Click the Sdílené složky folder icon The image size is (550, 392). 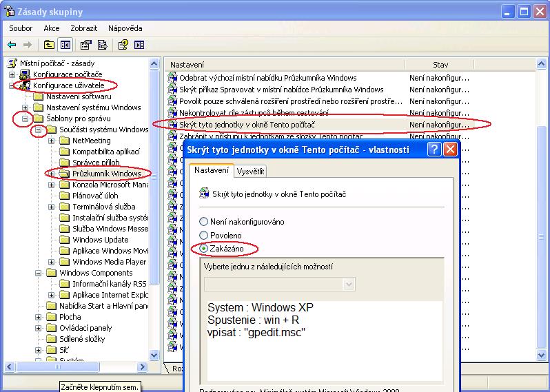coord(52,339)
